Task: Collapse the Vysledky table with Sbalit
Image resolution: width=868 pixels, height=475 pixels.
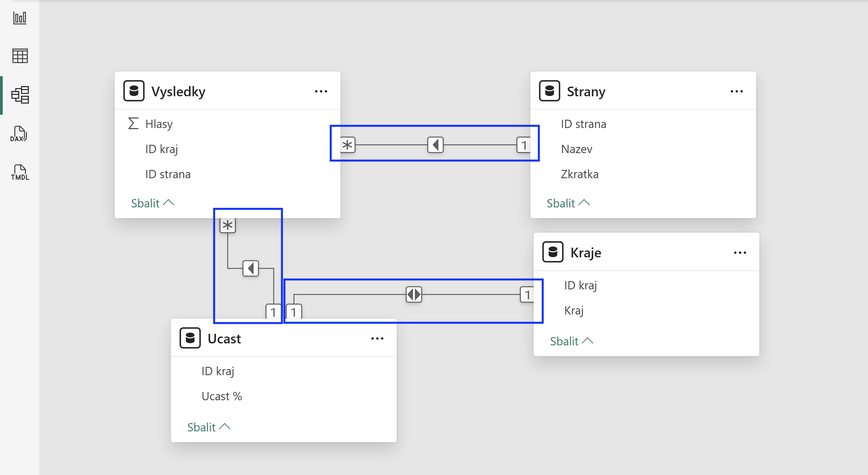Action: click(153, 203)
